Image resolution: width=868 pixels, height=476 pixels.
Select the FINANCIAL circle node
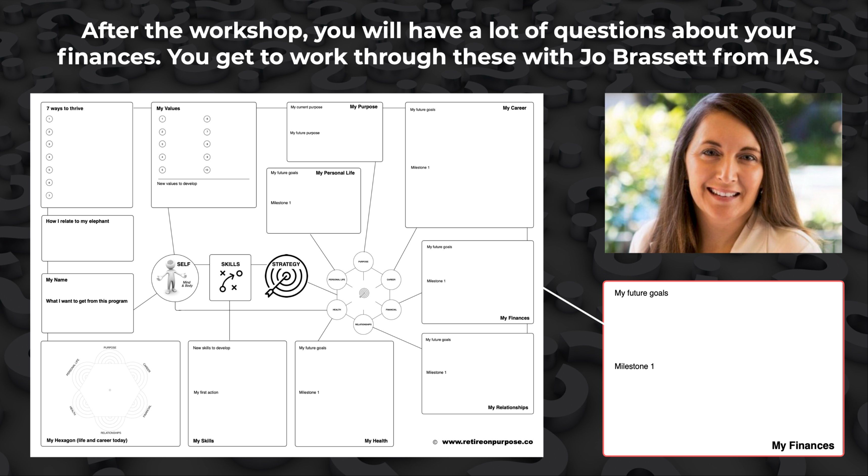click(x=391, y=310)
